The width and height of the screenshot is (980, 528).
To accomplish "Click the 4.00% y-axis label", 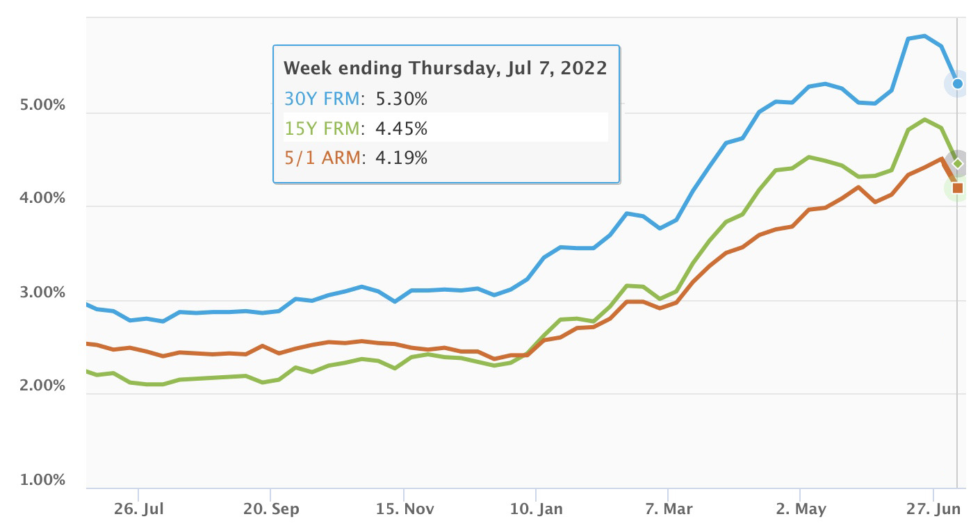I will pos(40,199).
